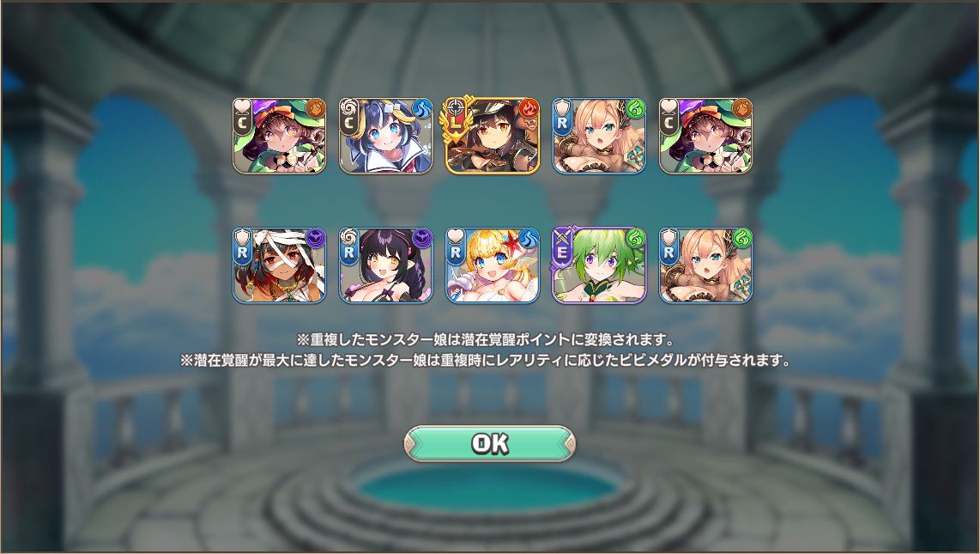This screenshot has height=554, width=980.
Task: Choose the bottom-row last blonde wind card
Action: 705,265
